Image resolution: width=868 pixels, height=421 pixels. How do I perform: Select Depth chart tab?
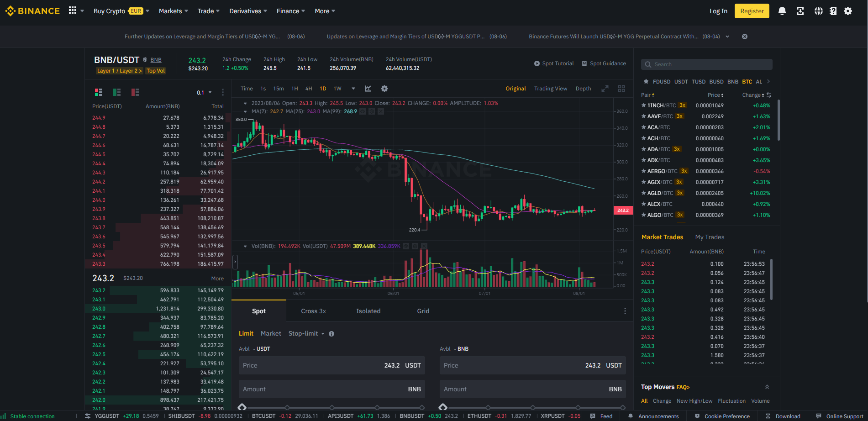click(583, 89)
